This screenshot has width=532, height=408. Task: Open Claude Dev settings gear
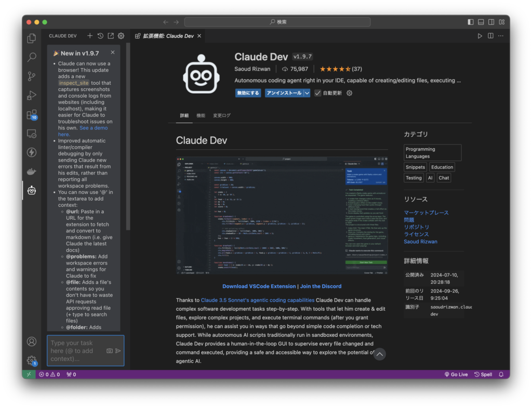click(x=121, y=36)
